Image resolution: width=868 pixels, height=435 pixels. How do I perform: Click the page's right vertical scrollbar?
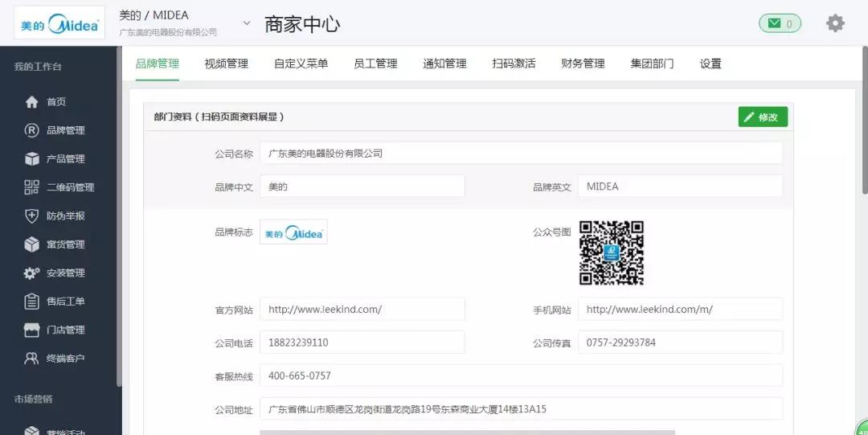click(865, 120)
